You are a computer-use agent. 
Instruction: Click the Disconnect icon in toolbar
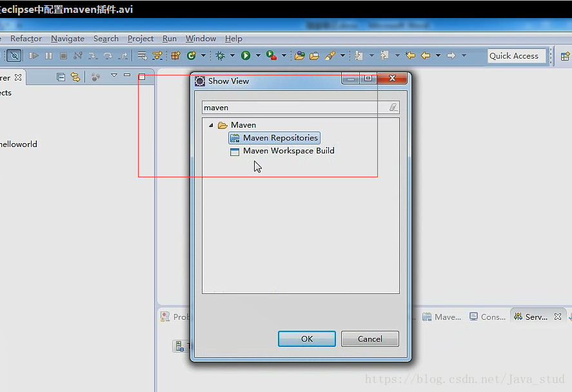click(77, 56)
